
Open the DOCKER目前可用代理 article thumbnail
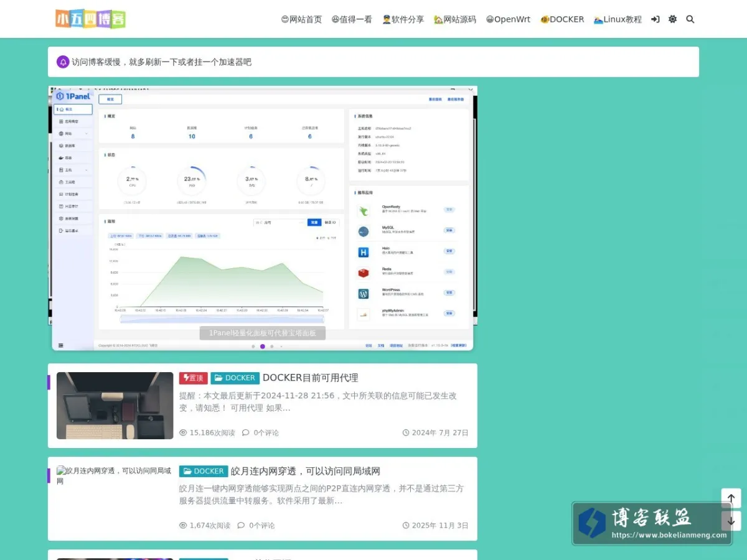pos(115,406)
